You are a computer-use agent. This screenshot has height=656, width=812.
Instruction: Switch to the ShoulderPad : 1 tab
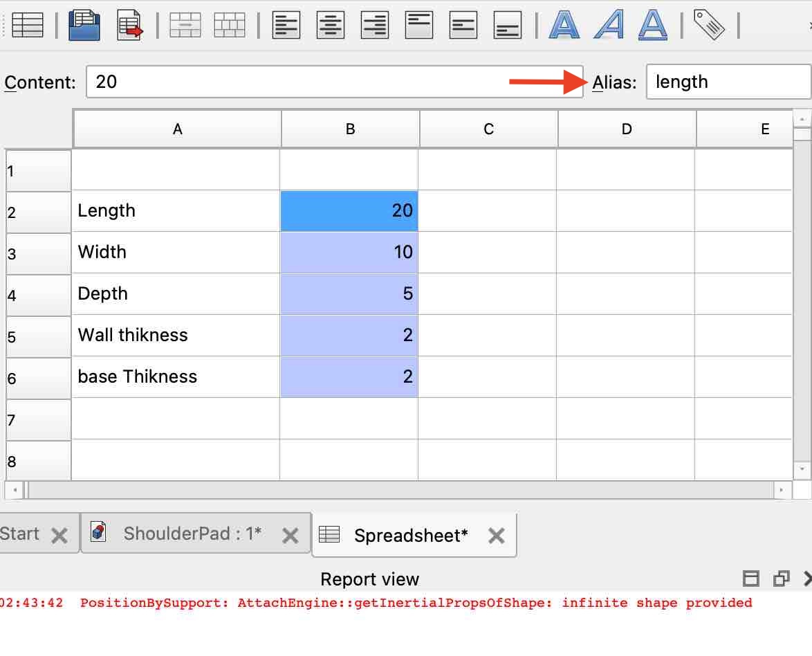(x=192, y=534)
